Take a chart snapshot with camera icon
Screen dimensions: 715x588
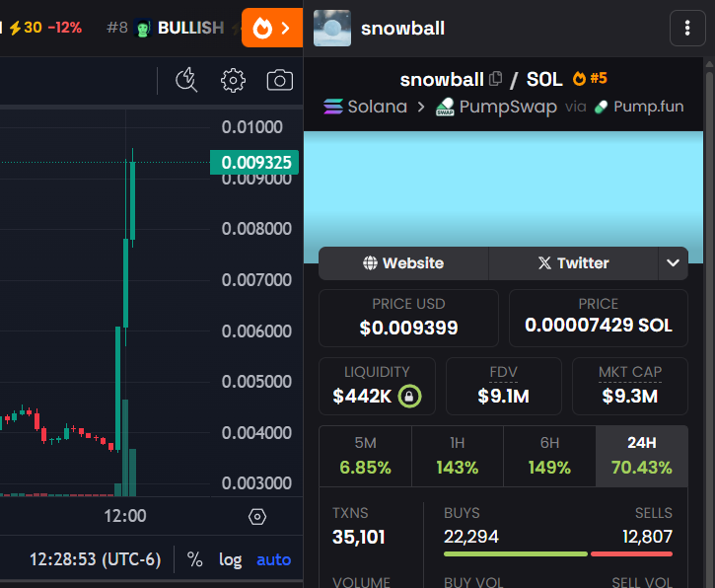[x=279, y=80]
